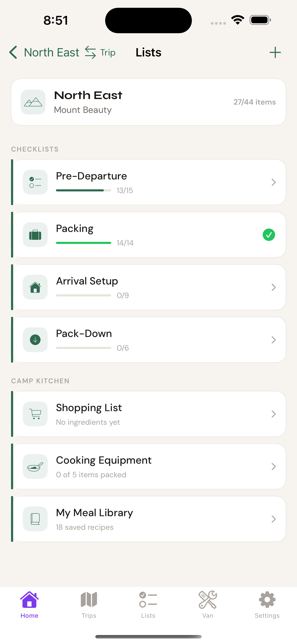
Task: Expand Pre-Departure via its chevron
Action: tap(274, 182)
